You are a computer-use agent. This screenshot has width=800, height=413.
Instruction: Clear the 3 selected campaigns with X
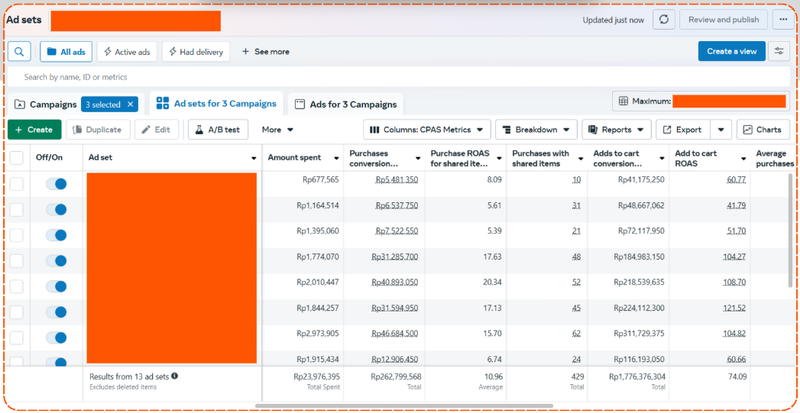[130, 104]
